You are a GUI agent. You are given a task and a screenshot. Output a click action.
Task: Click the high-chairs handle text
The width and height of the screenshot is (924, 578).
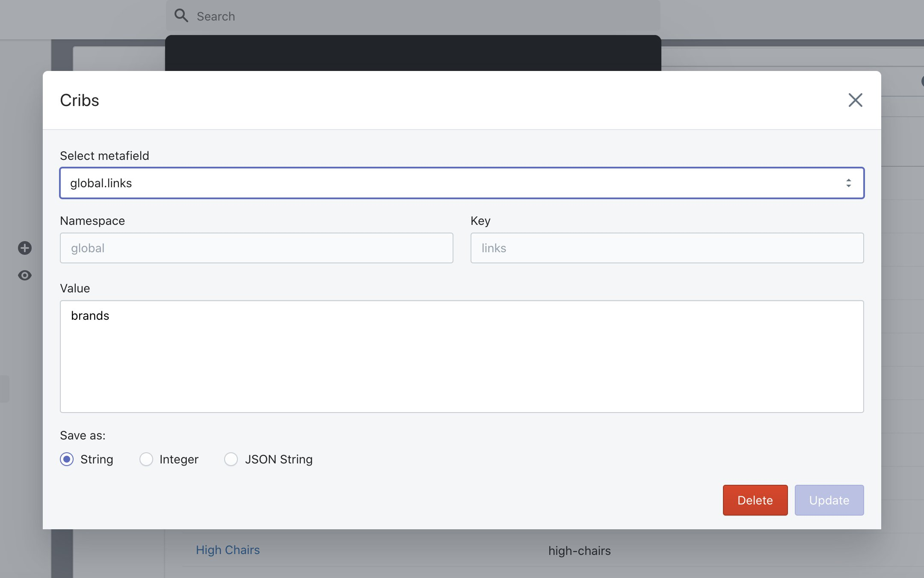[x=579, y=551]
